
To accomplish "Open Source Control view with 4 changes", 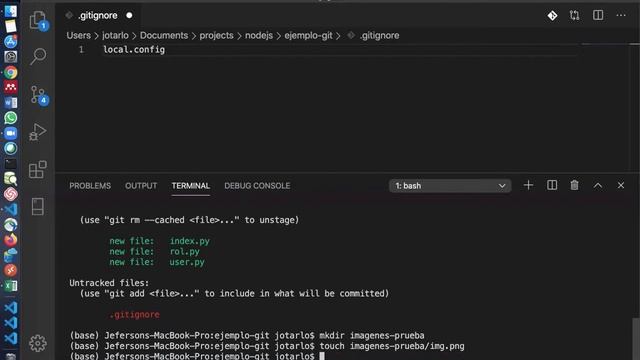I will coord(38,95).
